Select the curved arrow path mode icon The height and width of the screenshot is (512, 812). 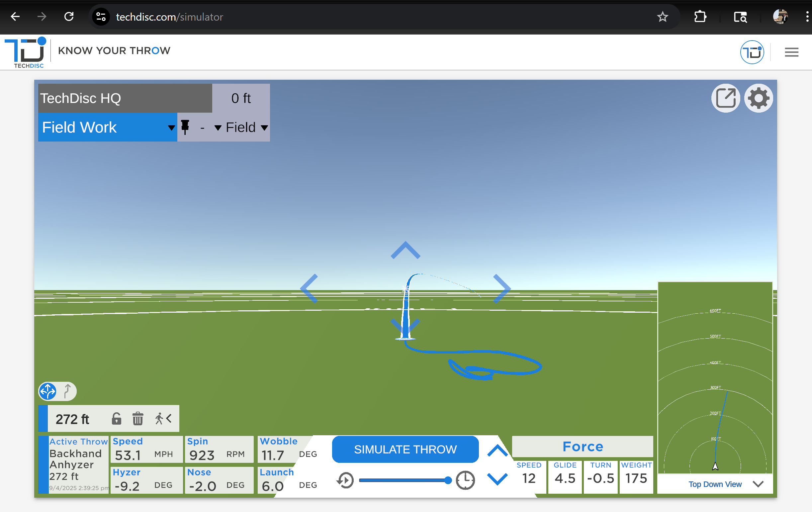(67, 391)
